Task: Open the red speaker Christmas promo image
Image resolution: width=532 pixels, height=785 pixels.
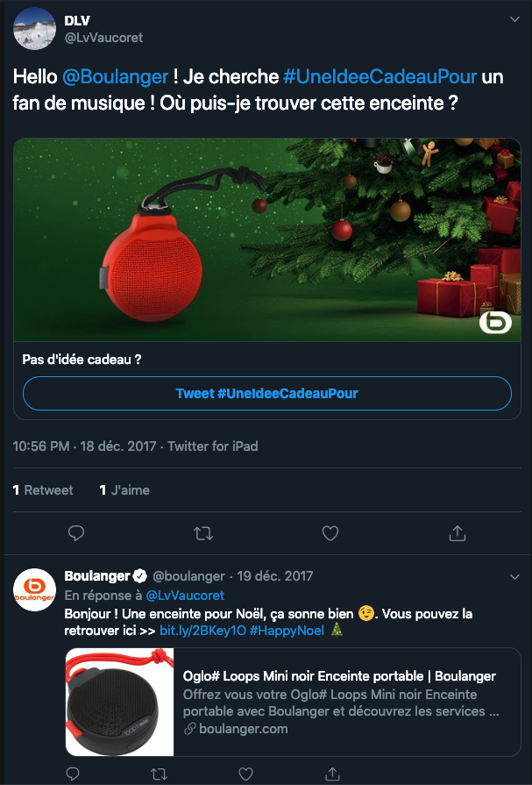Action: [267, 239]
